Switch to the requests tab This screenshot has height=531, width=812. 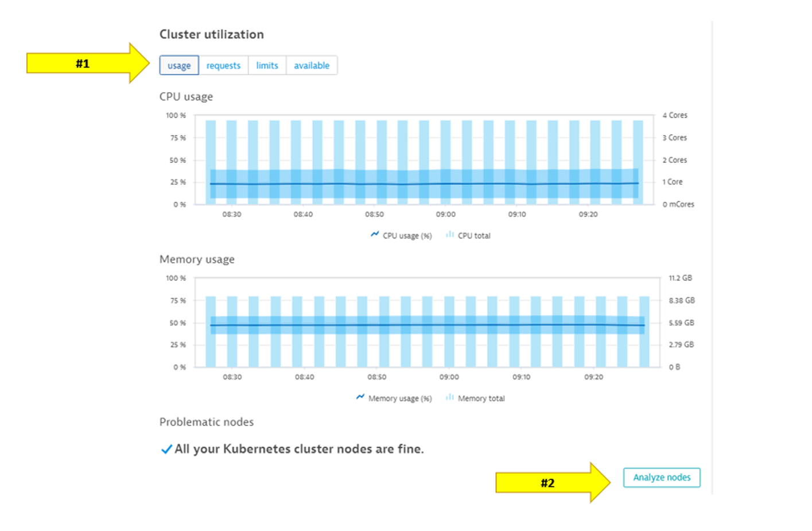click(x=223, y=65)
